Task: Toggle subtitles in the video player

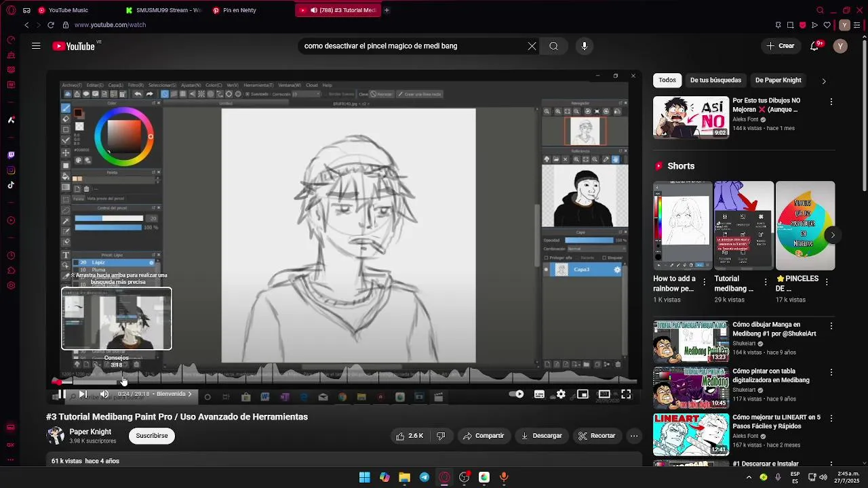Action: coord(539,394)
